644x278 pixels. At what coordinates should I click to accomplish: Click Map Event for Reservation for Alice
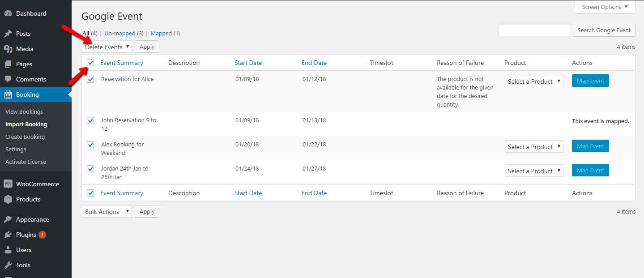pos(590,81)
